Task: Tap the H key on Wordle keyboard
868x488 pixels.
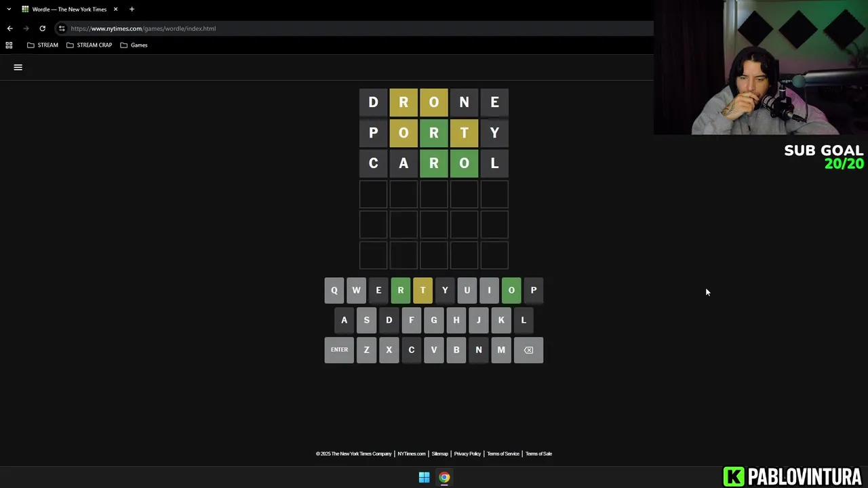Action: tap(456, 320)
